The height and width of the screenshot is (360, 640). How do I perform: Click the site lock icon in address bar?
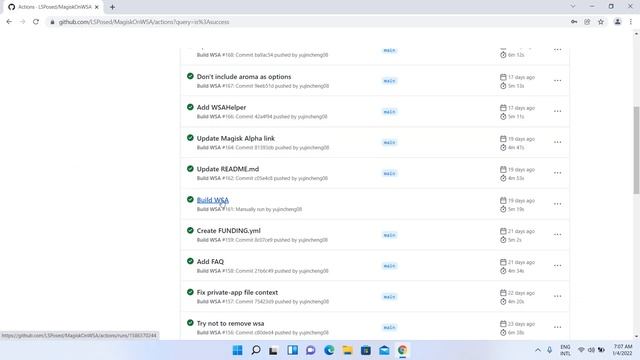[x=52, y=22]
